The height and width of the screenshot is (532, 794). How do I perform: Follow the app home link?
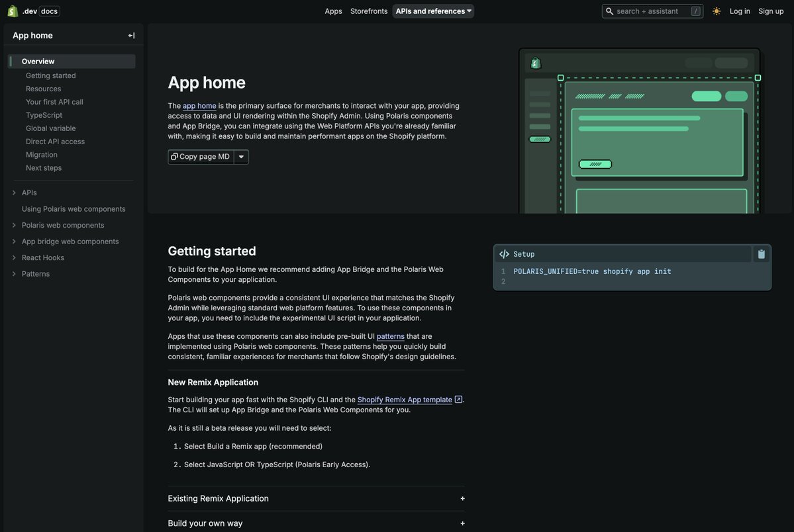pos(199,106)
